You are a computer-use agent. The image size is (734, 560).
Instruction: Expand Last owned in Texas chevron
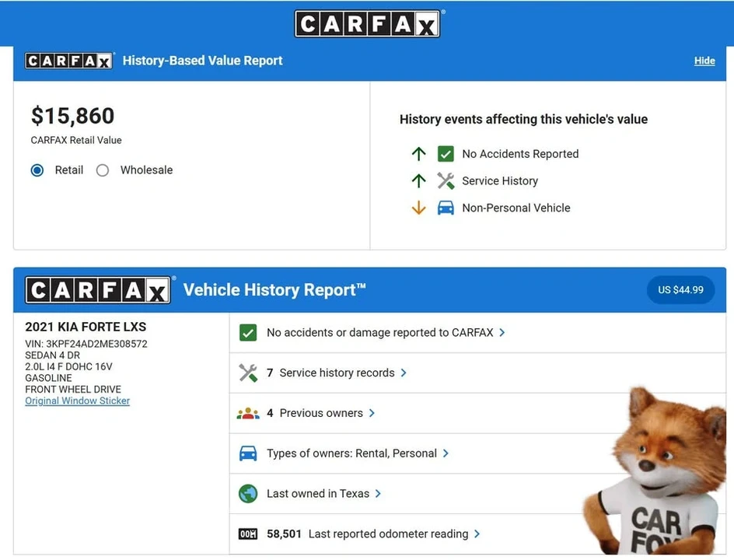click(378, 494)
